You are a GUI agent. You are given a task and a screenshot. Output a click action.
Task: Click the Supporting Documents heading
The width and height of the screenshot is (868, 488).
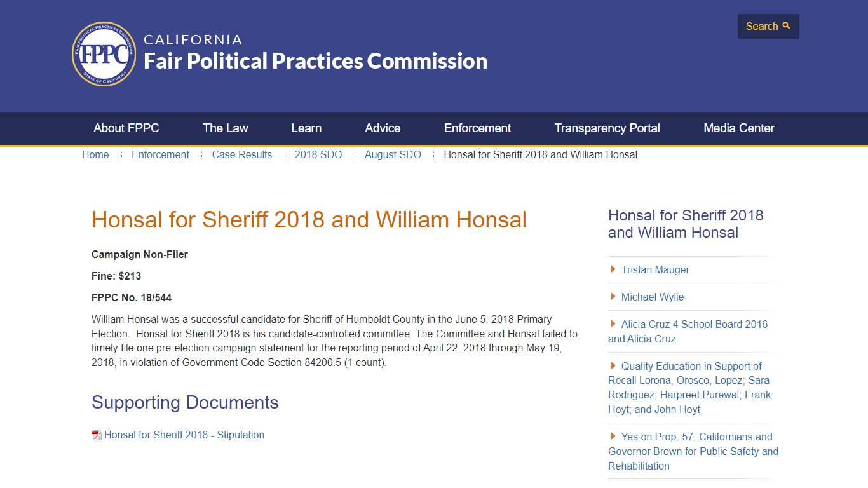coord(185,402)
